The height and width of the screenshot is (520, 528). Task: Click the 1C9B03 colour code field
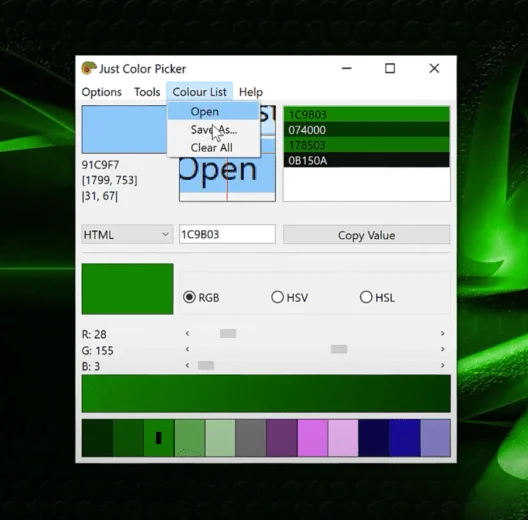click(227, 234)
